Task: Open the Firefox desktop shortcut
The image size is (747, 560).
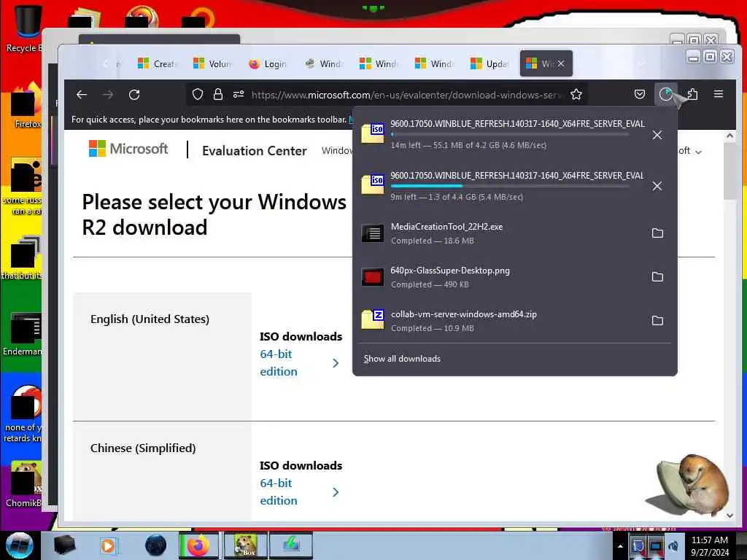Action: coord(26,106)
